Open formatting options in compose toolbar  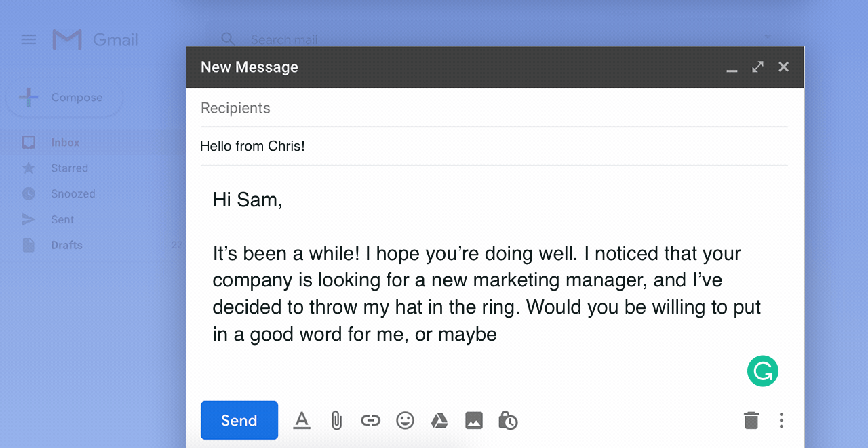click(302, 421)
